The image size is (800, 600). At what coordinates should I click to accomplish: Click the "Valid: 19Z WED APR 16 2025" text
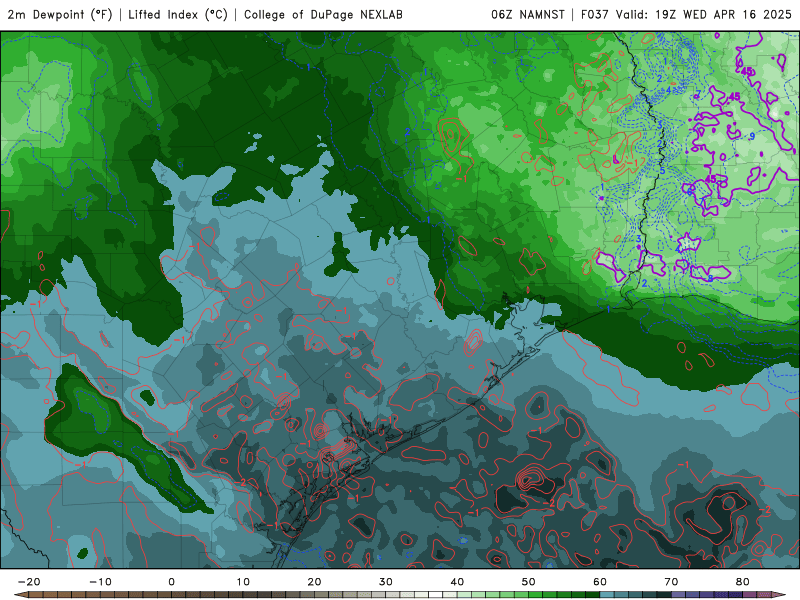pos(704,15)
